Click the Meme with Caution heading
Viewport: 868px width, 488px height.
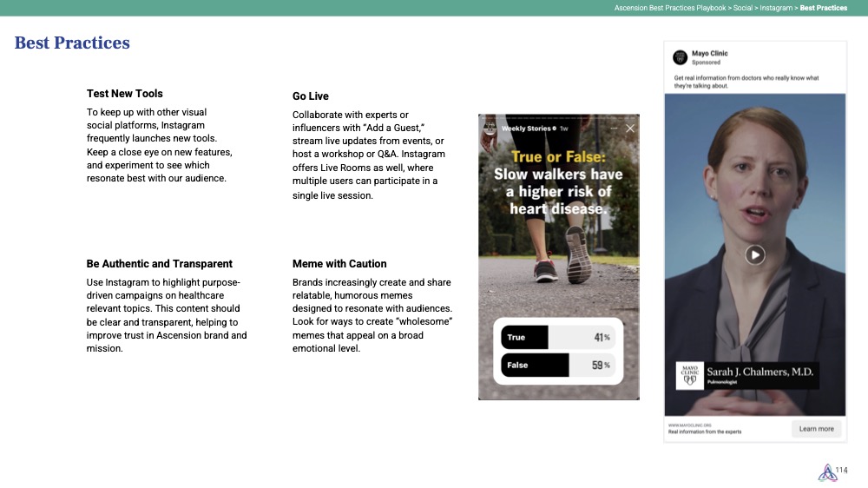339,264
